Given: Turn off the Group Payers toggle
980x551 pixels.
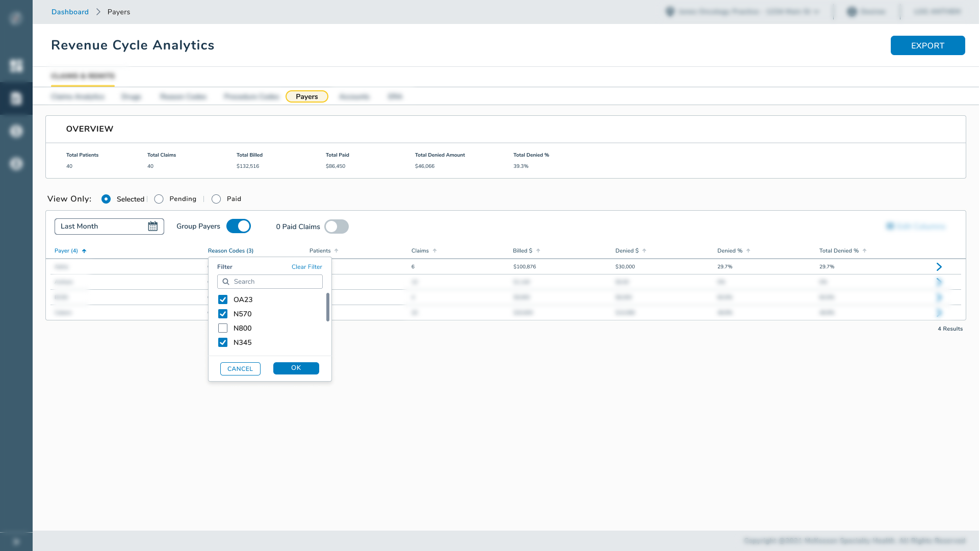Looking at the screenshot, I should (x=239, y=226).
